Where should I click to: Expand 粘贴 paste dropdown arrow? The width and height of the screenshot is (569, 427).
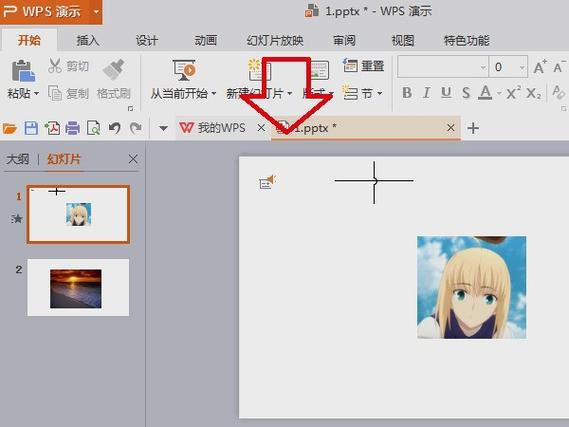click(36, 94)
